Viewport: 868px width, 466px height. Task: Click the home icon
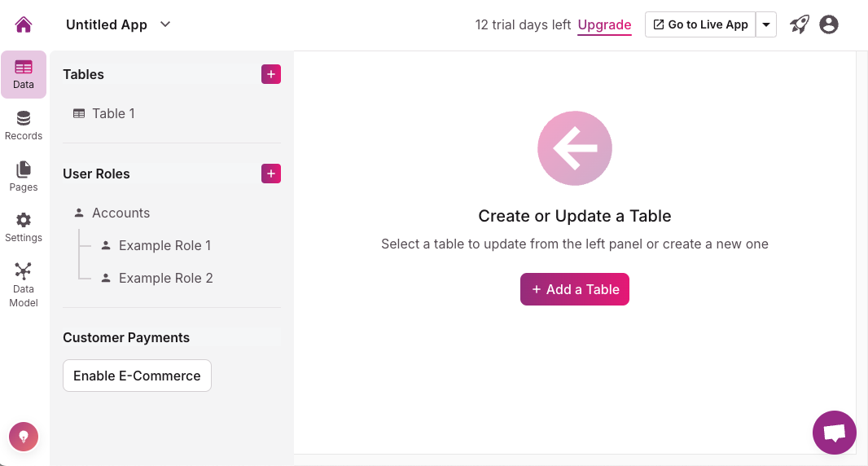(x=24, y=24)
